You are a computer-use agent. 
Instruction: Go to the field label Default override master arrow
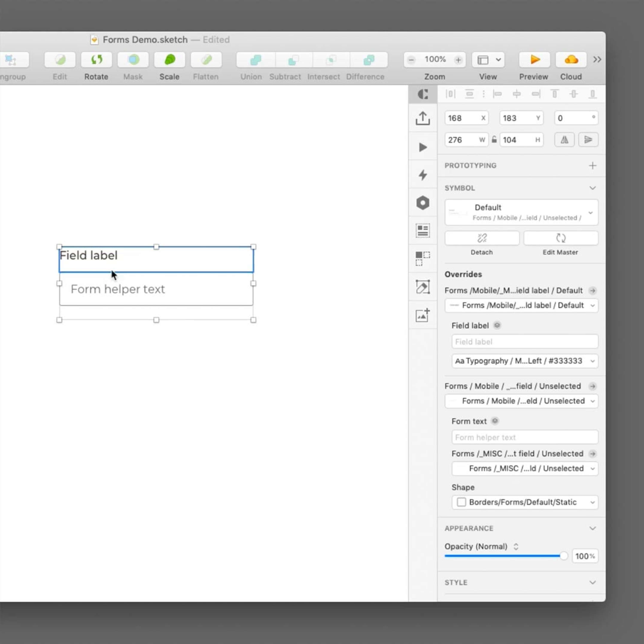(x=593, y=291)
